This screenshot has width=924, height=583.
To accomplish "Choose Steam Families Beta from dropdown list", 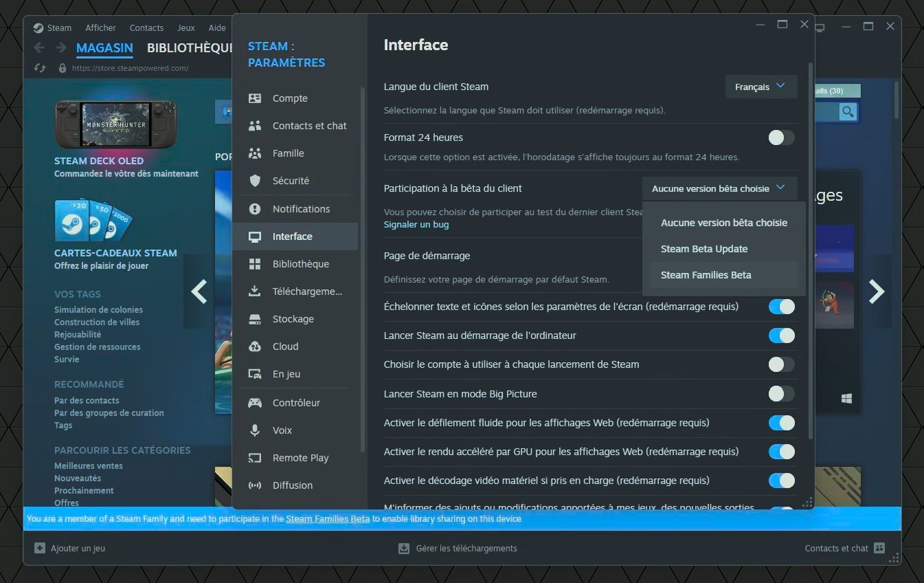I will click(x=706, y=275).
